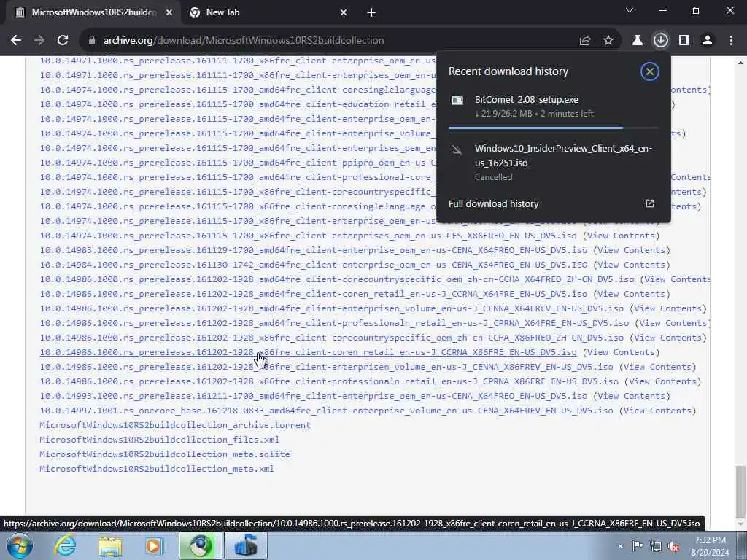Click the BitComet download progress bar

point(553,128)
